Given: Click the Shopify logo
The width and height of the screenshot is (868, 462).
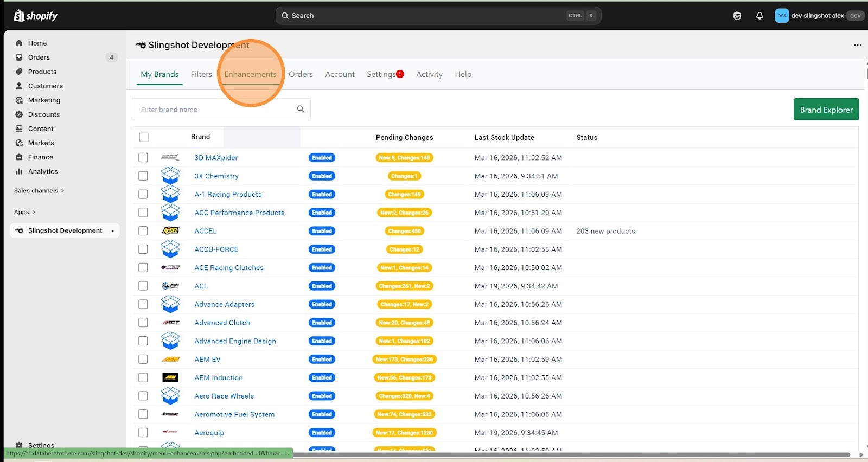Looking at the screenshot, I should [36, 16].
